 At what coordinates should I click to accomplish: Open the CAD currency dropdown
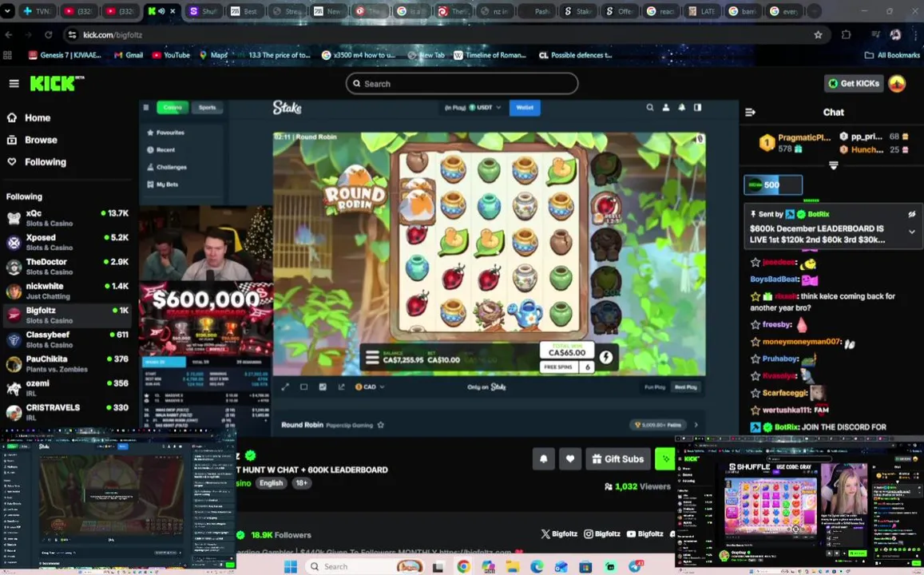pyautogui.click(x=370, y=387)
